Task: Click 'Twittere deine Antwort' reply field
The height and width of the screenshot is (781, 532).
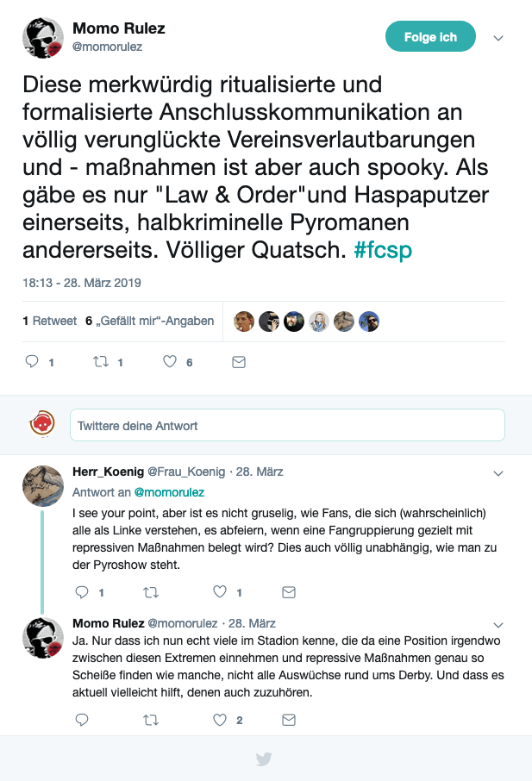Action: 287,426
